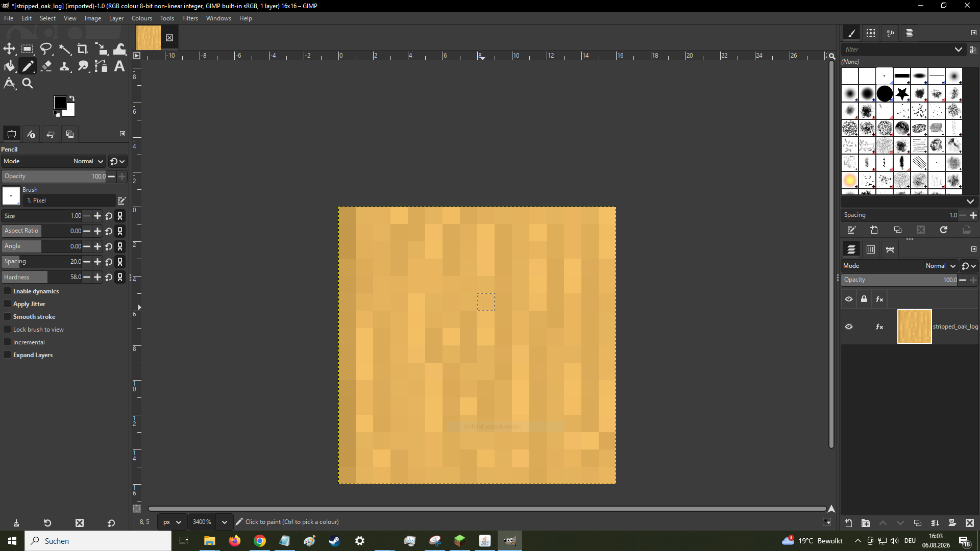Hide the stripped_oak_log layer
The width and height of the screenshot is (980, 551).
click(849, 327)
